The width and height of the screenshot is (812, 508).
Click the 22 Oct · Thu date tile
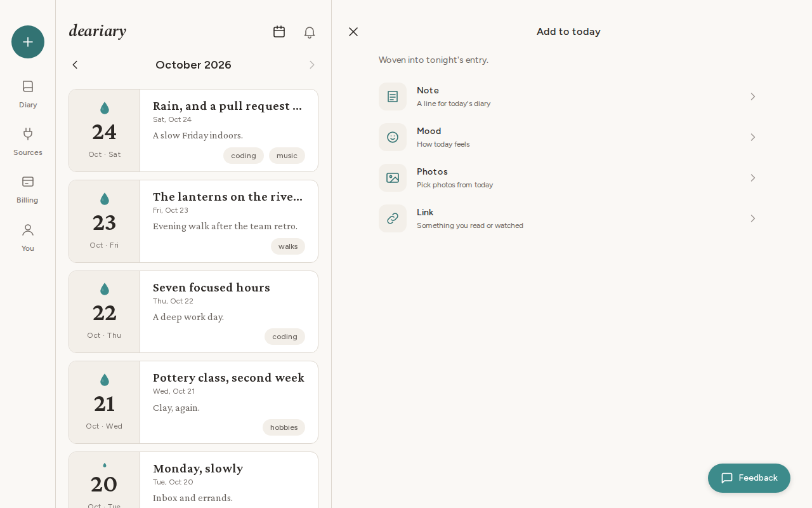click(x=105, y=312)
